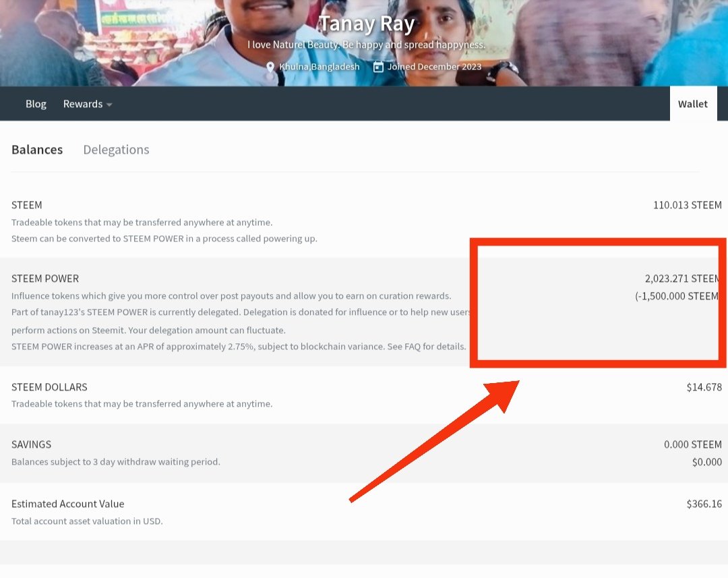Click the 3 day withdraw waiting period text
Screen dimensions: 728x578
coord(116,462)
